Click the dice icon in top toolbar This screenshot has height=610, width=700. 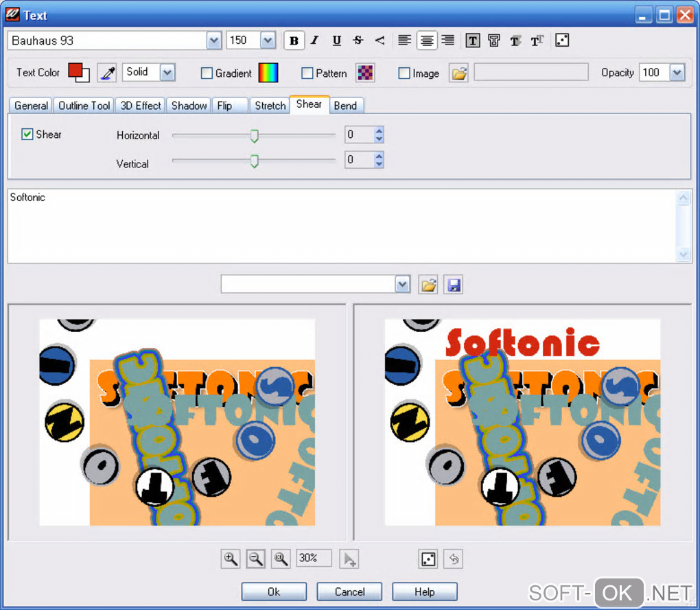[x=562, y=40]
